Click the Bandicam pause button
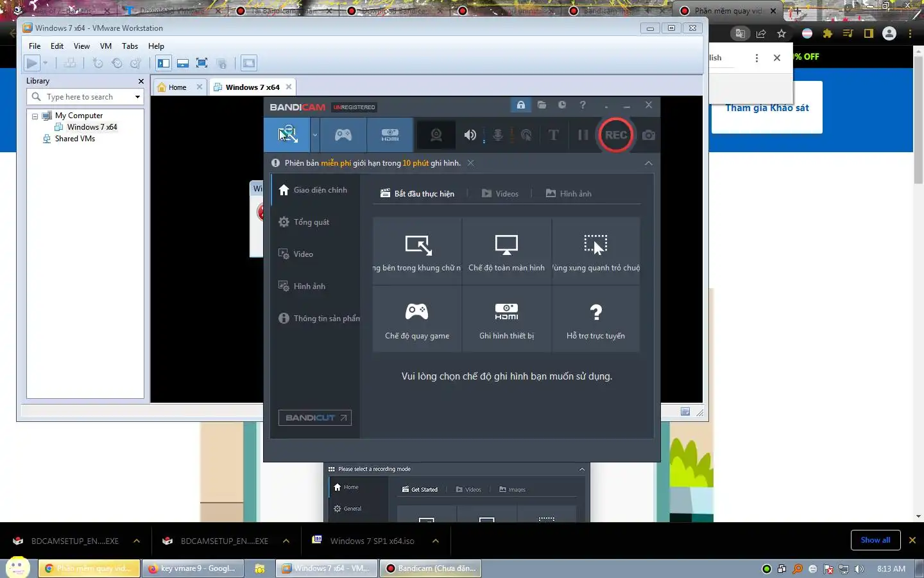 583,135
